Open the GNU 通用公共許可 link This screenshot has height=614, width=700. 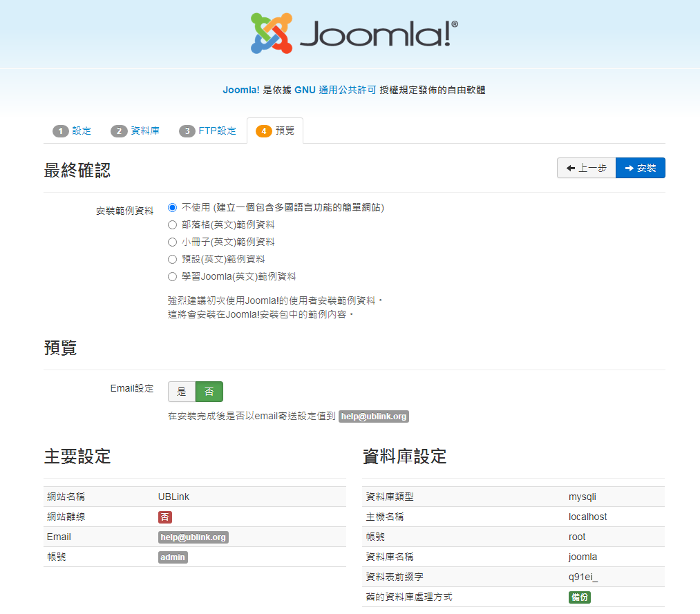pos(335,90)
